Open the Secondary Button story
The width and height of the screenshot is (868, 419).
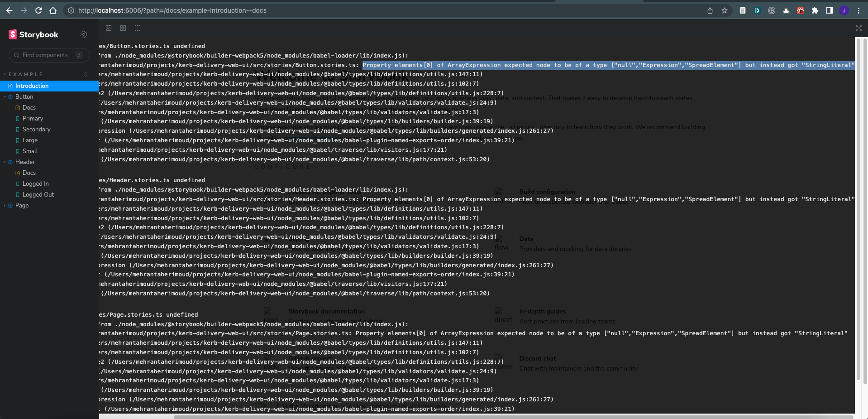coord(36,129)
